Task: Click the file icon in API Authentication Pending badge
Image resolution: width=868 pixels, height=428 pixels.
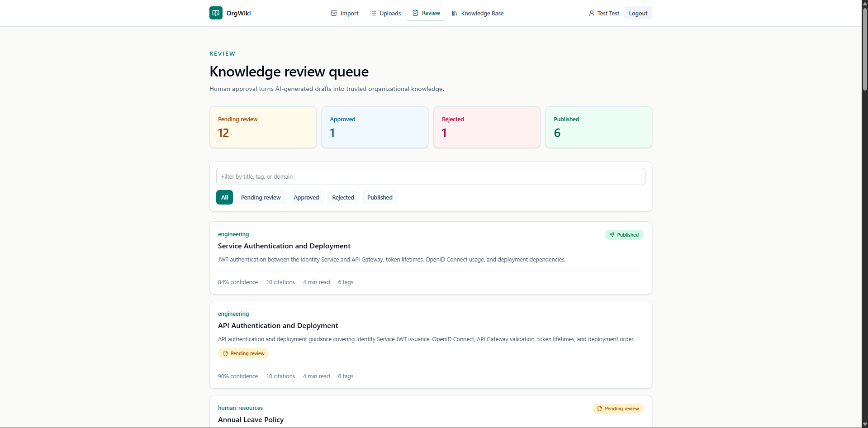Action: (226, 353)
